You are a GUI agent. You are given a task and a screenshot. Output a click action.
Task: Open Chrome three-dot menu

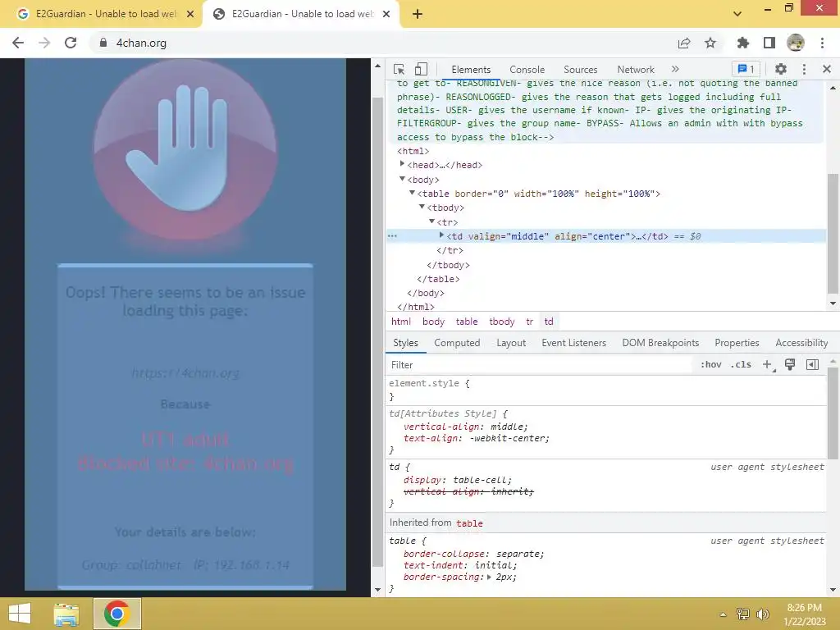(822, 43)
